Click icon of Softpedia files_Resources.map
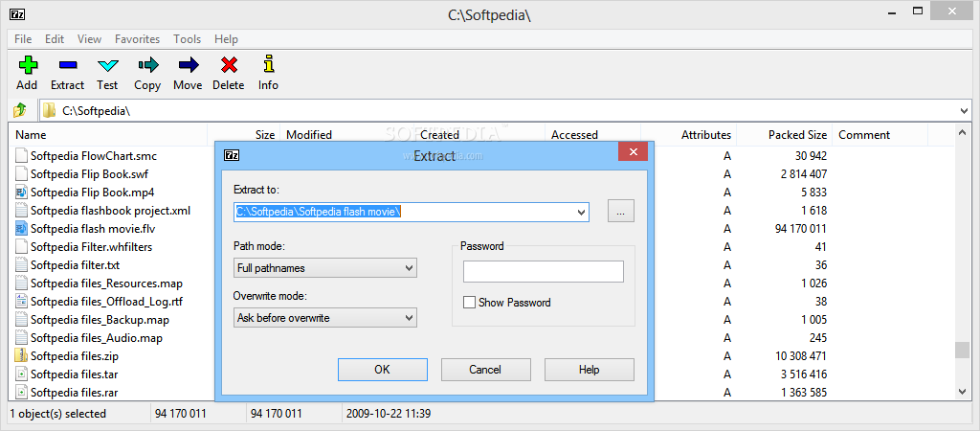 click(21, 284)
